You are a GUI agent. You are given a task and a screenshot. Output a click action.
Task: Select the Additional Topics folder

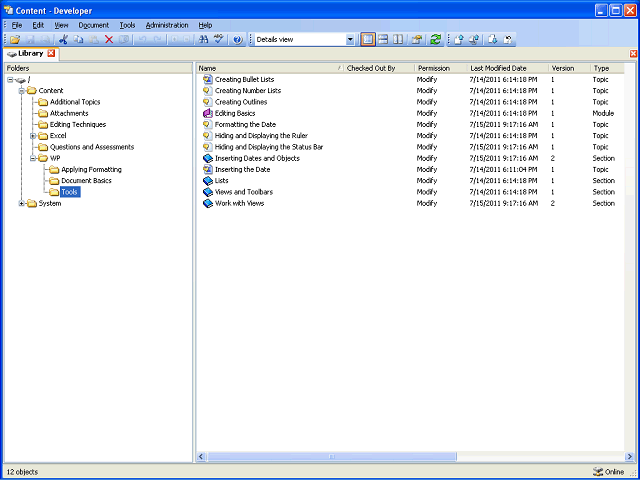(x=75, y=102)
